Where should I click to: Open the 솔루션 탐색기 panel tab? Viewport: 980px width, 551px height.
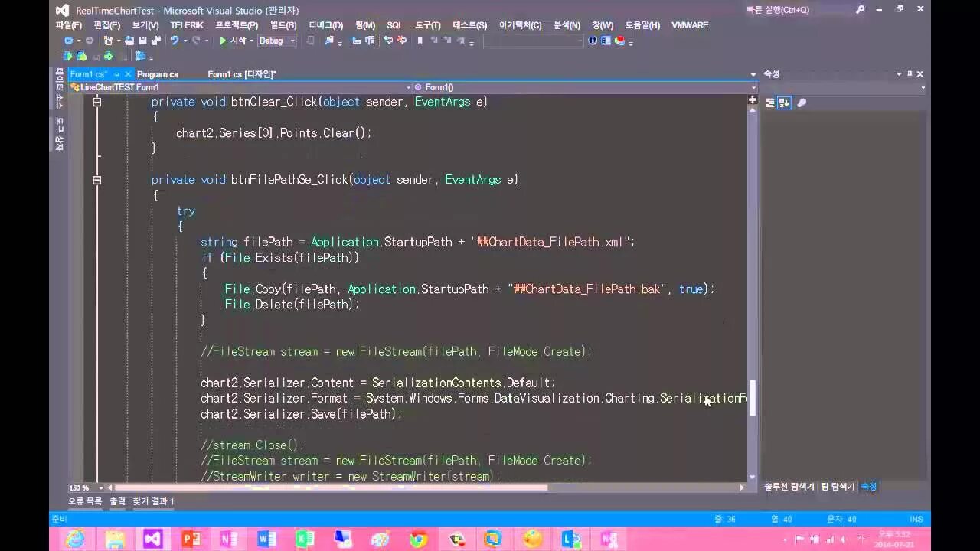coord(789,486)
